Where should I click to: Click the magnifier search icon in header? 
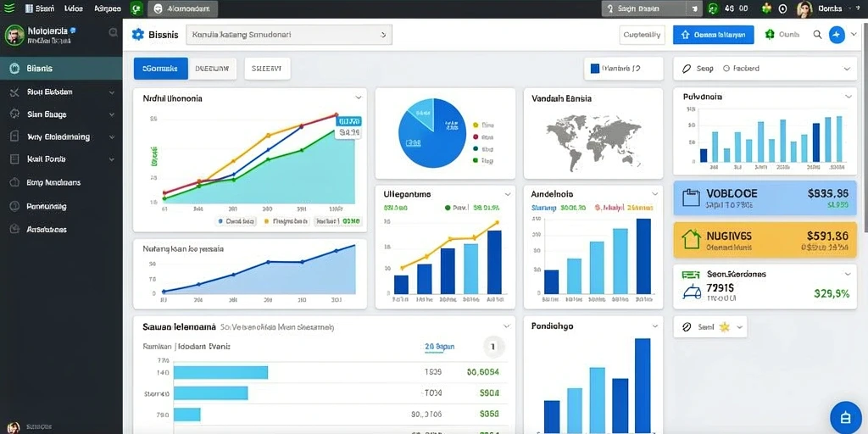pos(817,34)
